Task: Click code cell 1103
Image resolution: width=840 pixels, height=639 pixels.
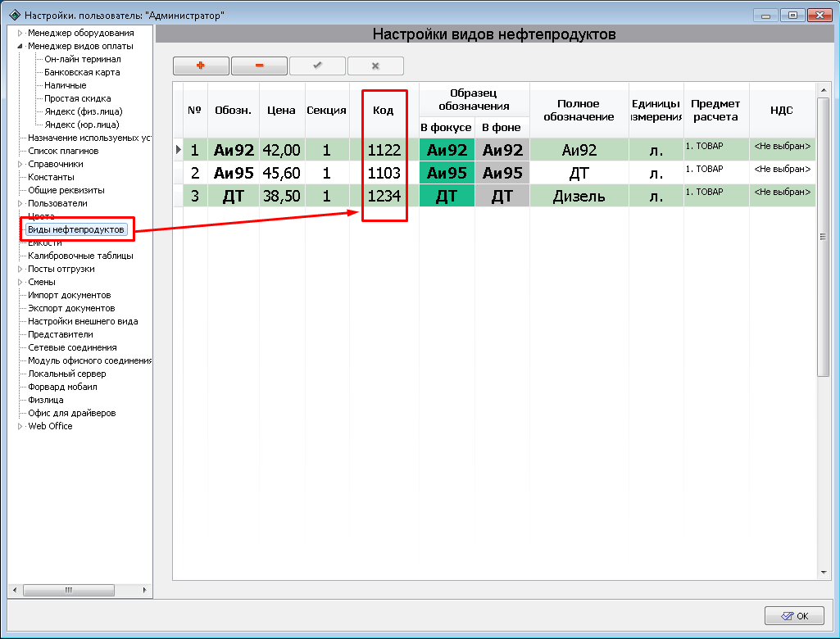Action: pos(384,173)
